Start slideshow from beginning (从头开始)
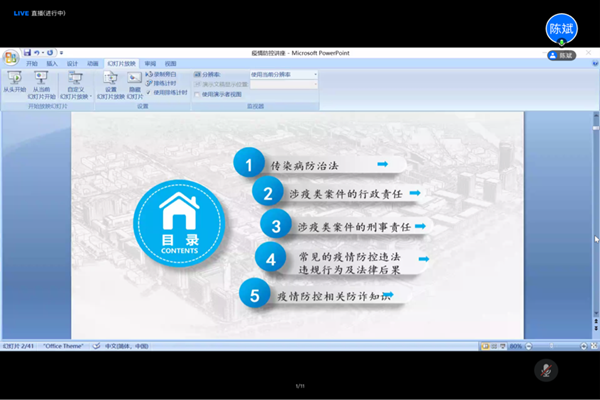Image resolution: width=600 pixels, height=400 pixels. (13, 79)
